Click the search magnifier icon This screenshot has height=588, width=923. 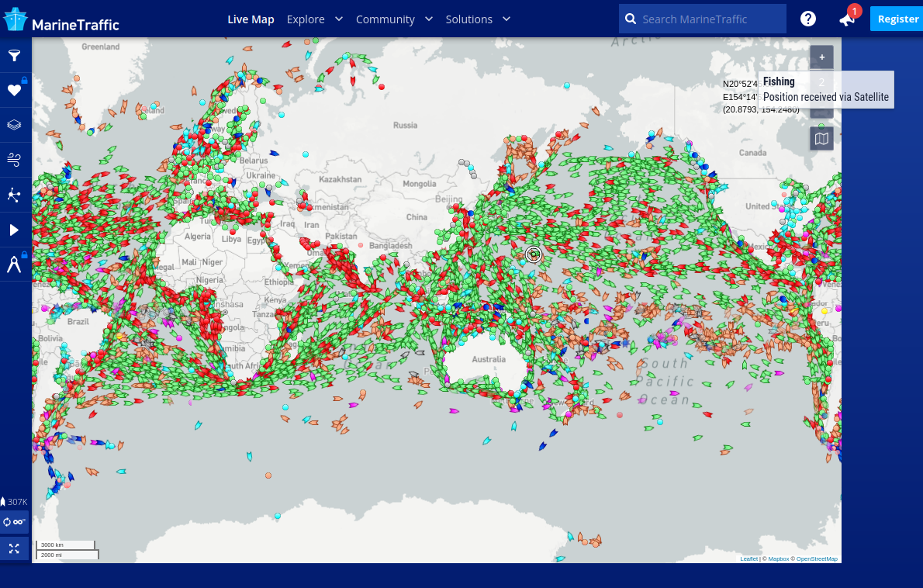[631, 19]
